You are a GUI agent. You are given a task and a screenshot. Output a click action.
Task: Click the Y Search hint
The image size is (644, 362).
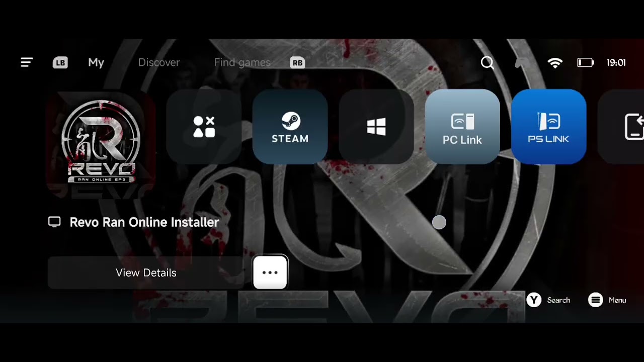548,300
